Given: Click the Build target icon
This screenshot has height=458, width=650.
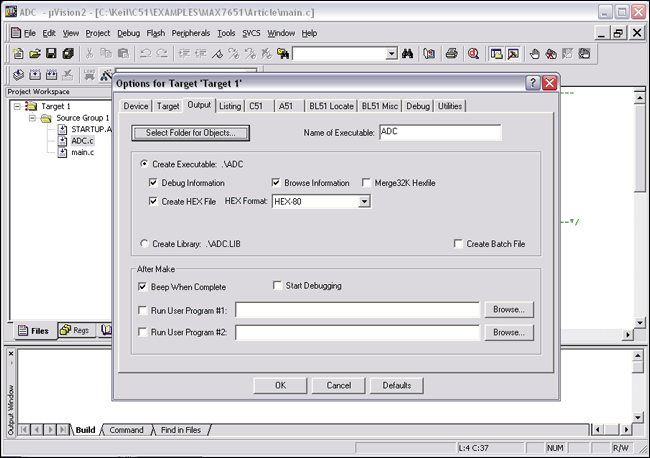Looking at the screenshot, I should [35, 75].
